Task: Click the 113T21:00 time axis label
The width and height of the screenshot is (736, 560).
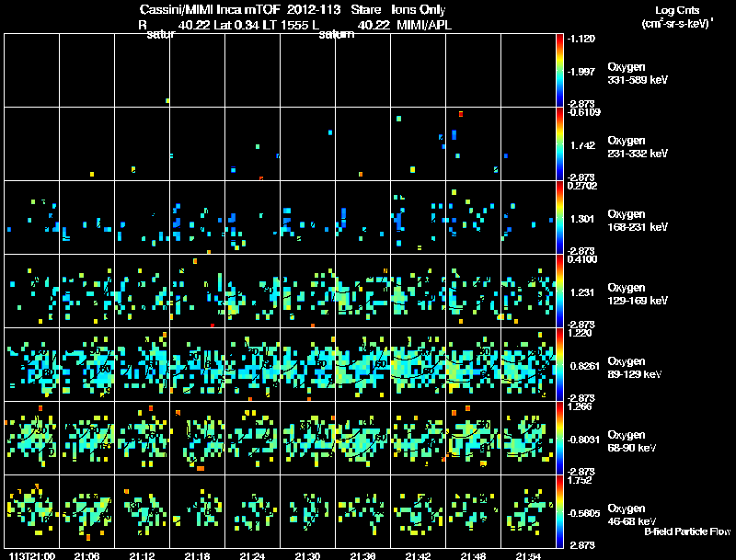Action: click(x=32, y=556)
